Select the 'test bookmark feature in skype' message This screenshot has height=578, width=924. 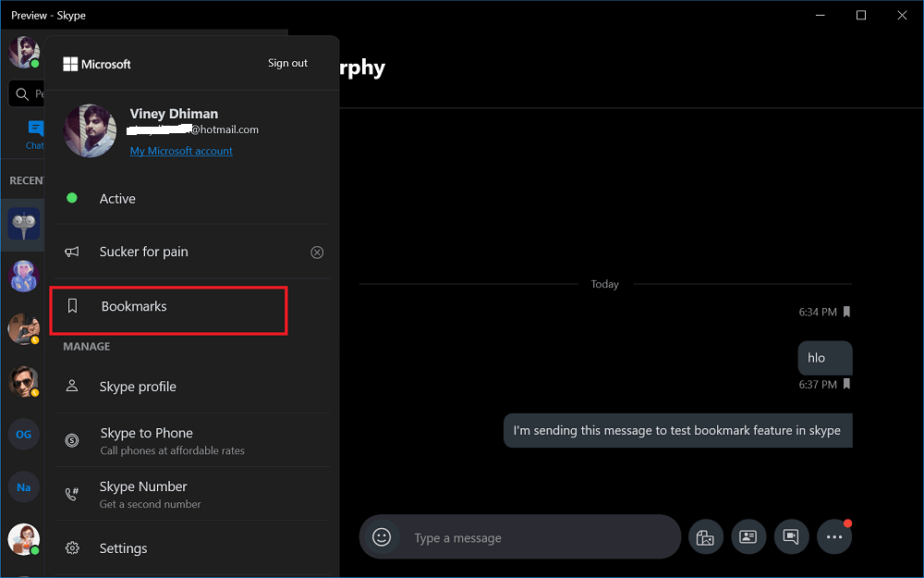677,431
